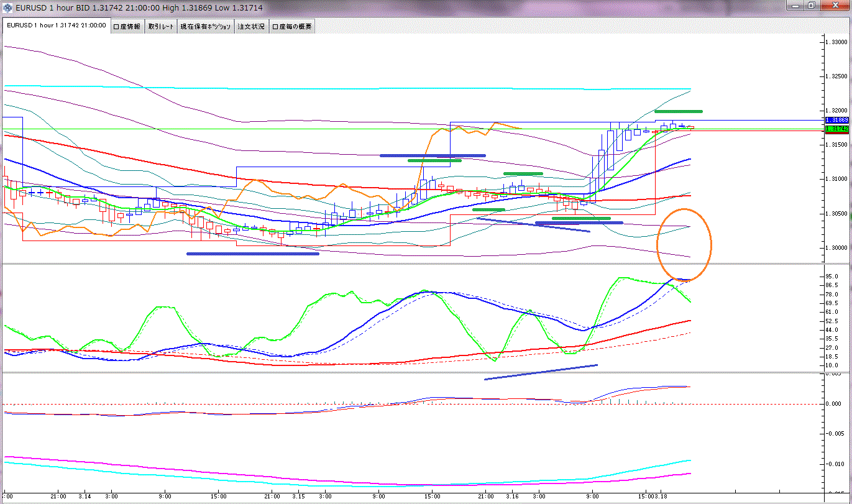The width and height of the screenshot is (852, 504).
Task: Click the 3.15 date label on time axis
Action: (298, 497)
